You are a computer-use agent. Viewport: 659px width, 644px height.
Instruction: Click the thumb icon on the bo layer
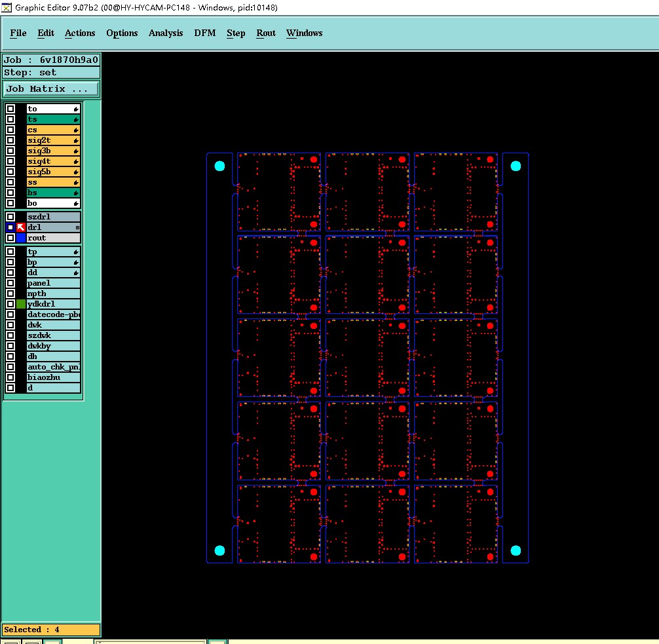coord(76,204)
